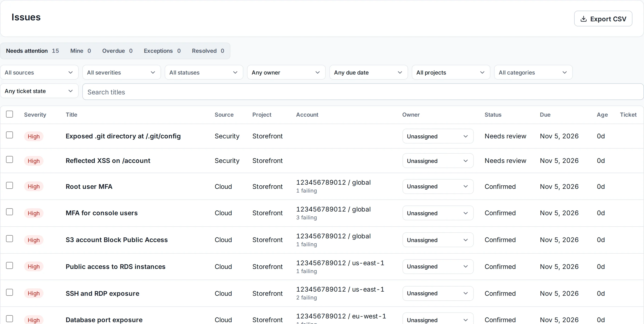Check the MFA for console users checkbox

9,212
